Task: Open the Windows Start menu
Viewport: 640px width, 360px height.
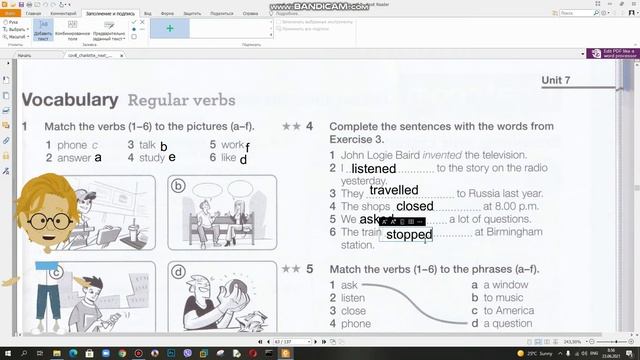Action: [7, 353]
